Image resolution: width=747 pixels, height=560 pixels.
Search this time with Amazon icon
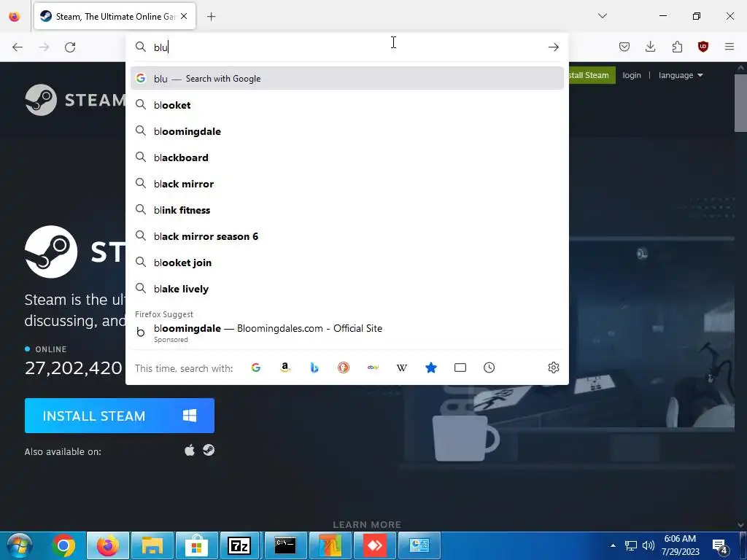click(x=285, y=367)
